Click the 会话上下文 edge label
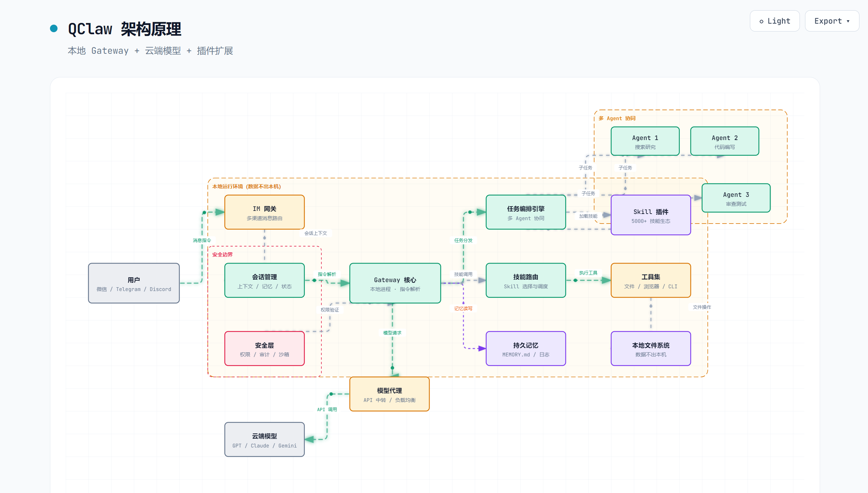The image size is (868, 493). click(316, 233)
